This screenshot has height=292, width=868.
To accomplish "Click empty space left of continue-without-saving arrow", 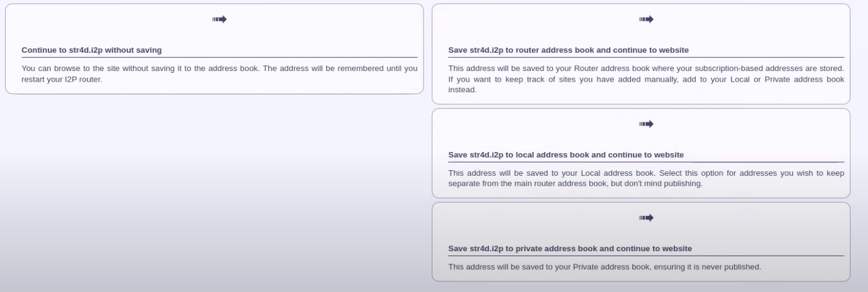I will pos(113,19).
